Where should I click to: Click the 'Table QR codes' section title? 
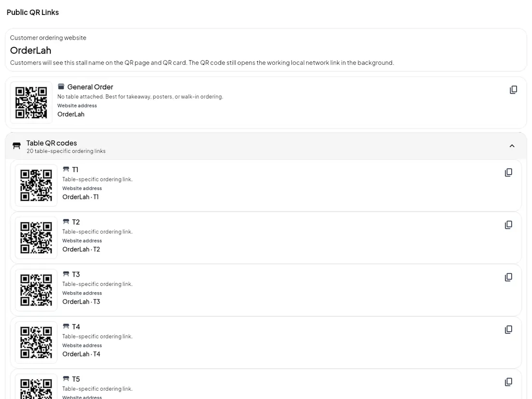pyautogui.click(x=52, y=143)
